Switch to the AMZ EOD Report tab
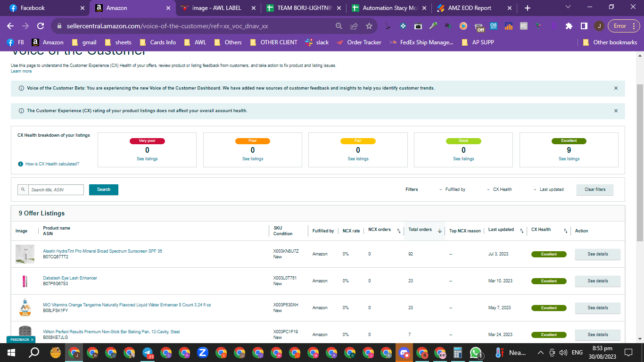644x362 pixels. pos(474,8)
